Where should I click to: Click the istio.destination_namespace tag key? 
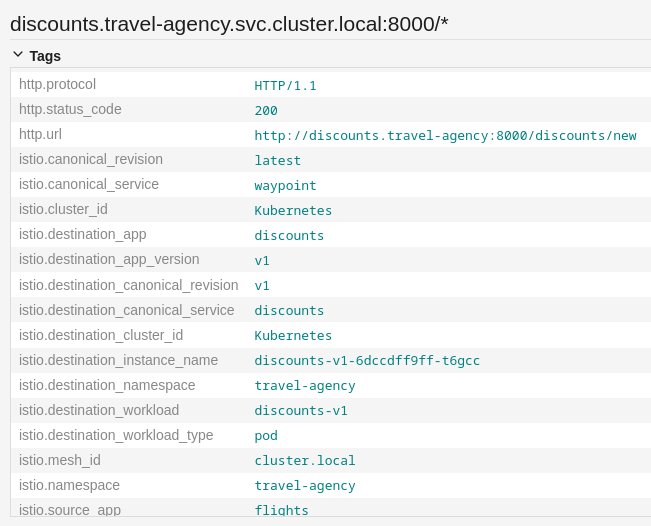click(x=107, y=385)
